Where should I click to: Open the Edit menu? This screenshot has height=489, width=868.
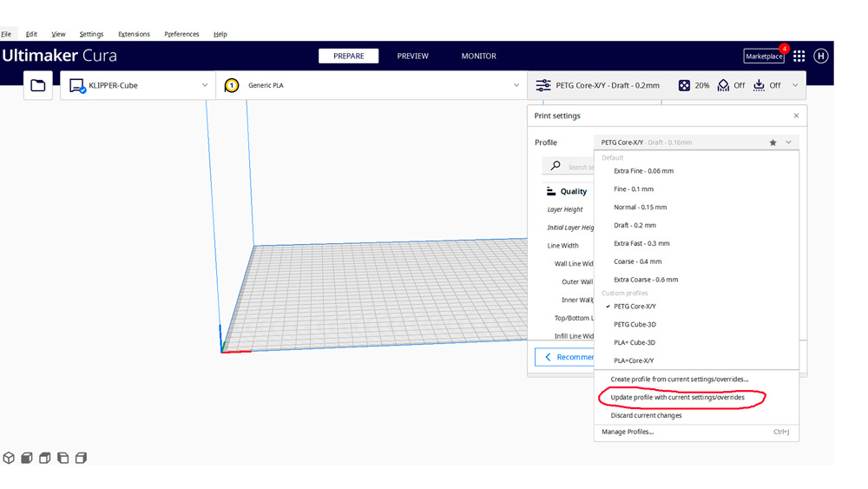click(31, 34)
